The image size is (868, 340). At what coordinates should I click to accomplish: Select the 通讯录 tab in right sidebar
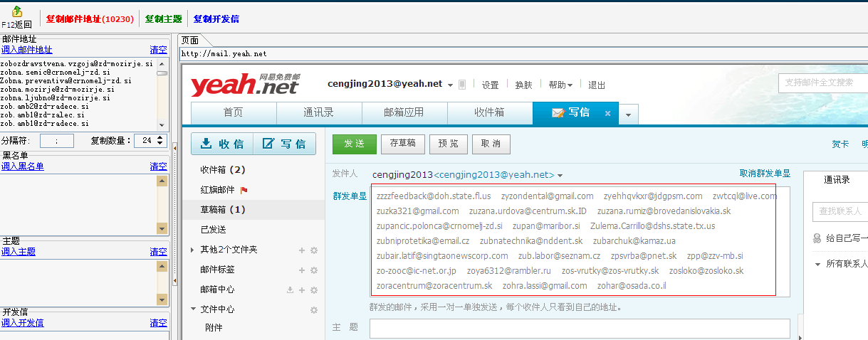(x=837, y=180)
